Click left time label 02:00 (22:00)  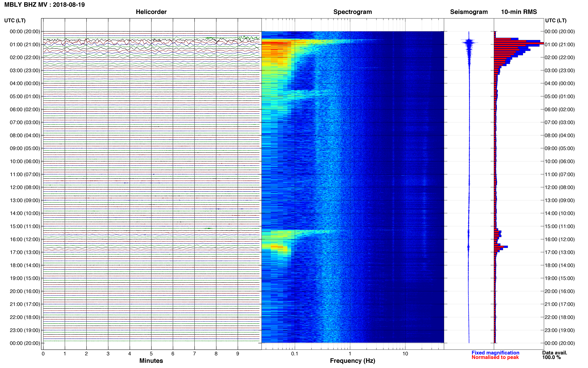pos(25,57)
